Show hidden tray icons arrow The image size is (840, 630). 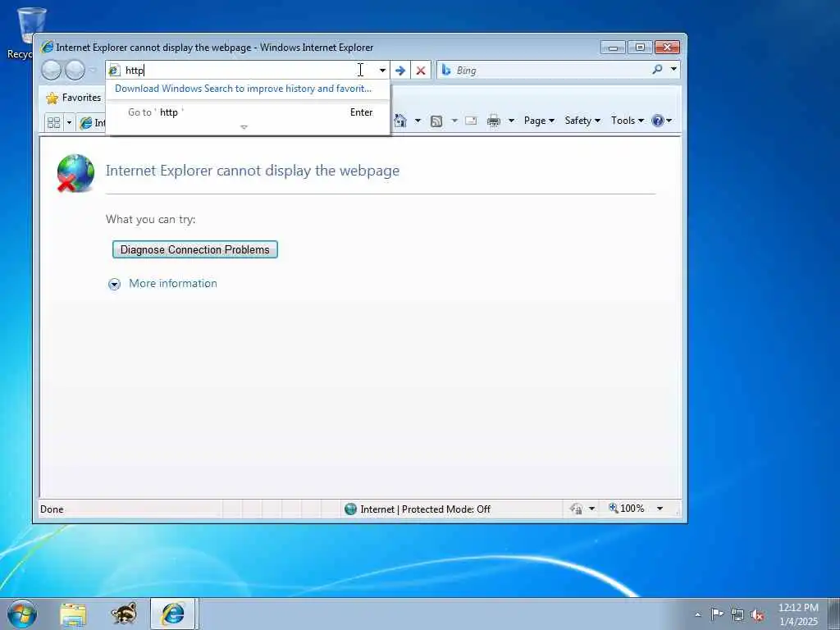pyautogui.click(x=697, y=614)
